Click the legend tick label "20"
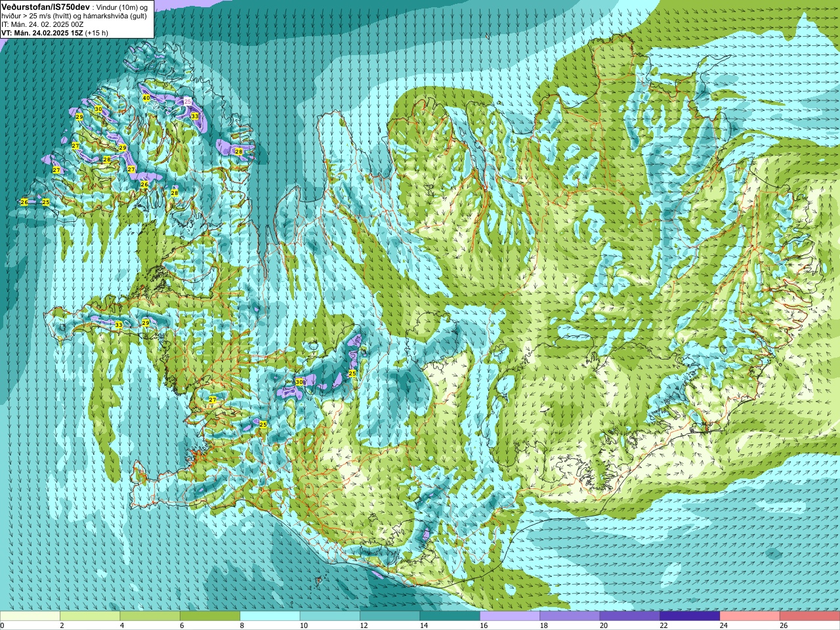Image resolution: width=840 pixels, height=630 pixels. pyautogui.click(x=603, y=625)
